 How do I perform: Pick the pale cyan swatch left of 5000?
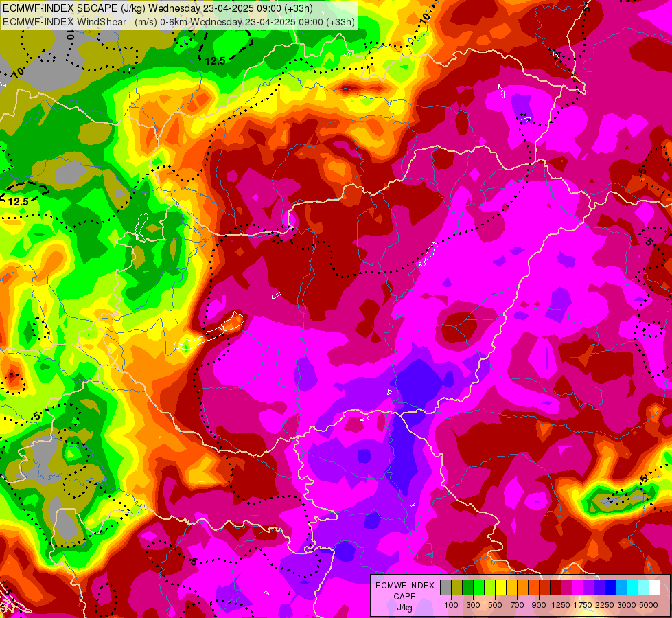coord(644,587)
